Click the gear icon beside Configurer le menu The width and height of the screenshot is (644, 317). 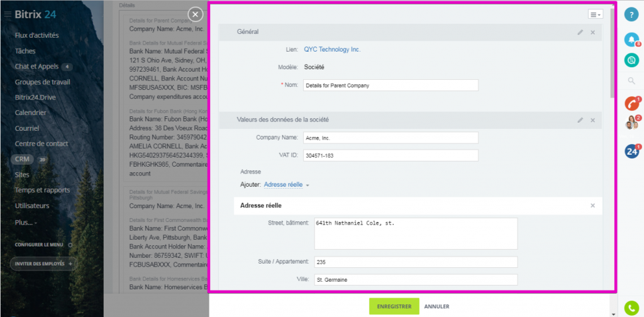(70, 245)
